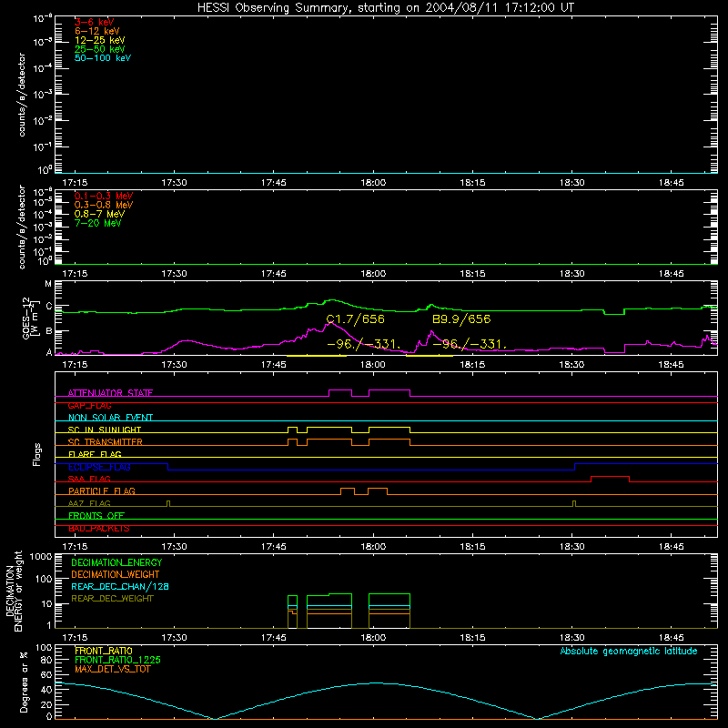Select the SC_IN_SUNLIGHT flag label

coord(105,430)
